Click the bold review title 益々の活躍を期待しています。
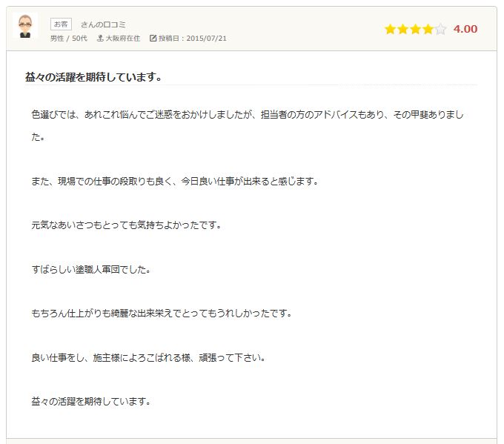 pyautogui.click(x=93, y=77)
